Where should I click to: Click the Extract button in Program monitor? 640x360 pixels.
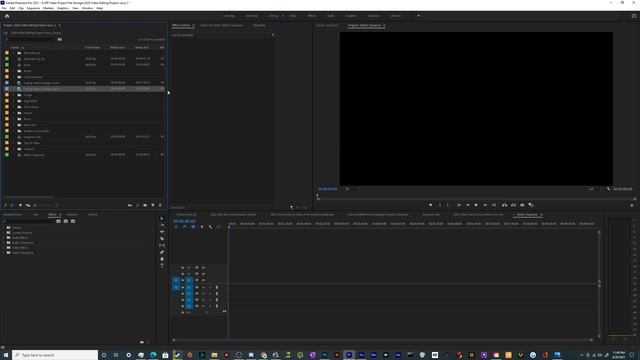coord(513,205)
